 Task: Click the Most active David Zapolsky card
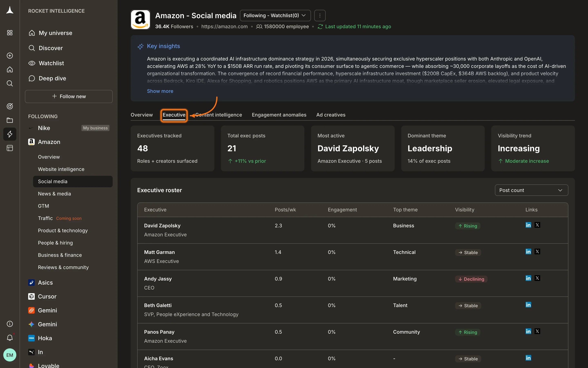[x=353, y=148]
